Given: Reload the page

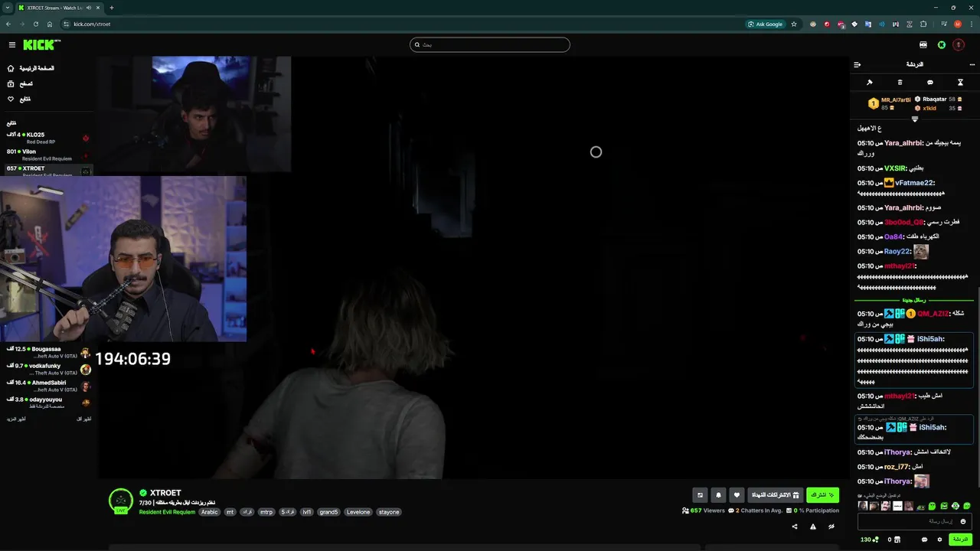Looking at the screenshot, I should tap(36, 24).
